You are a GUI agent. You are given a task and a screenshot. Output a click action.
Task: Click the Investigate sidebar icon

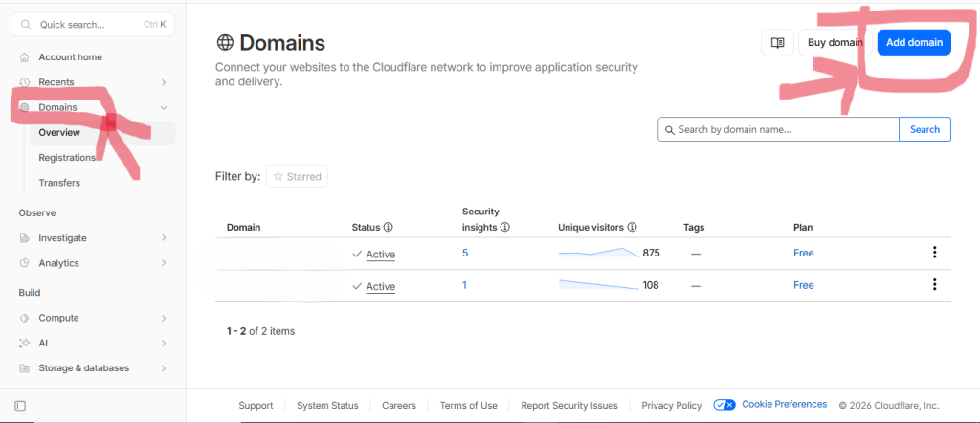click(x=24, y=238)
